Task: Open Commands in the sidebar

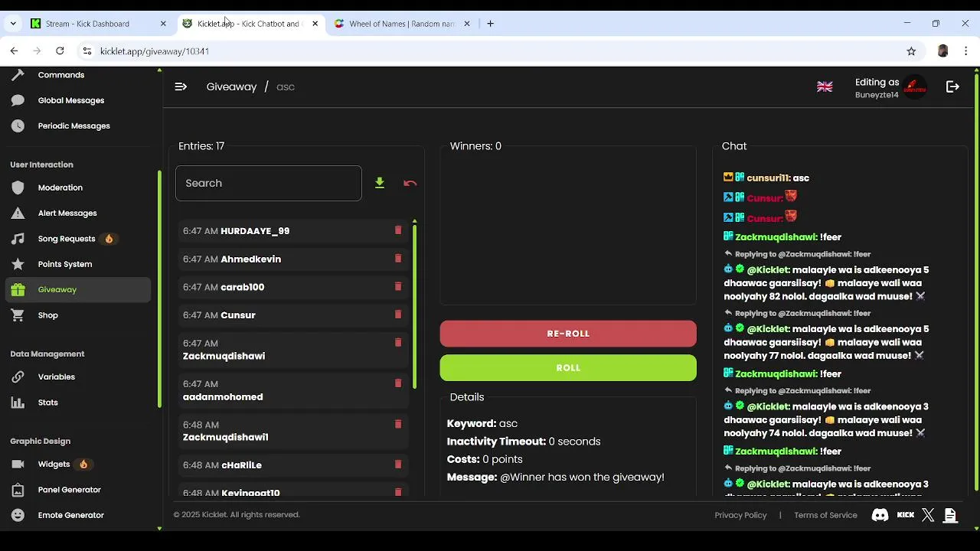Action: [61, 75]
